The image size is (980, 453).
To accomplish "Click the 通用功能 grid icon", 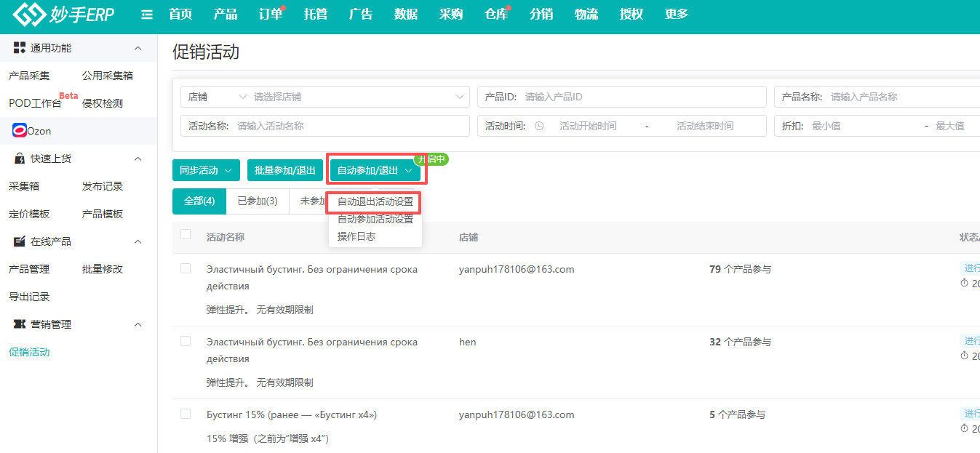I will click(x=20, y=48).
